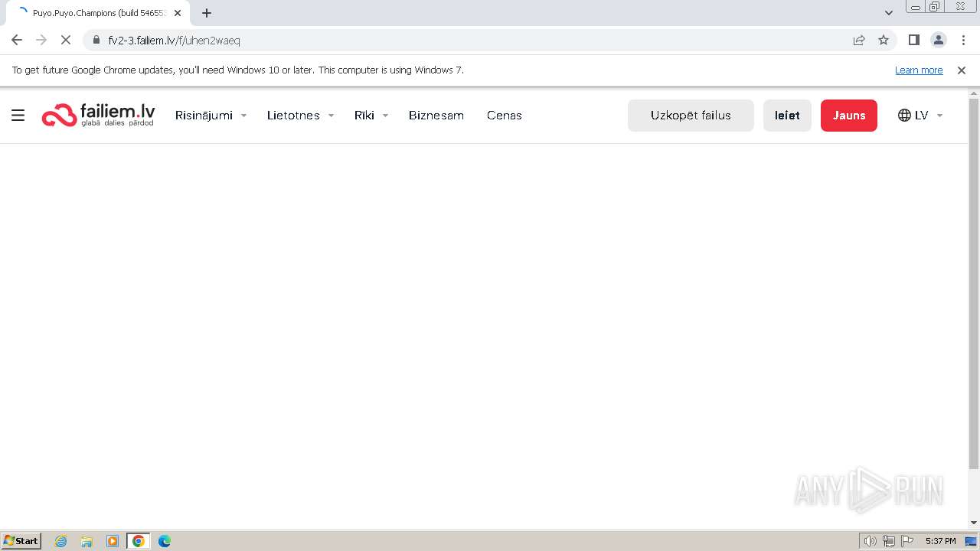Open the Action Center flag icon
The image size is (980, 551).
coord(907,541)
